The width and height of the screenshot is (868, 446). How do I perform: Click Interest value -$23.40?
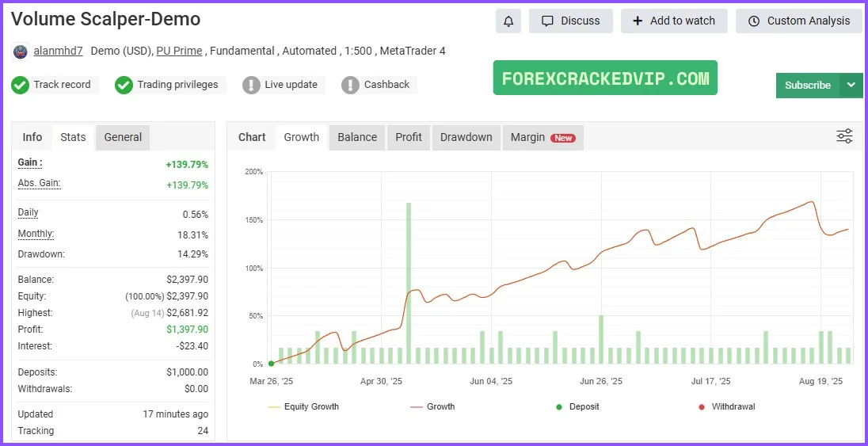tap(192, 346)
